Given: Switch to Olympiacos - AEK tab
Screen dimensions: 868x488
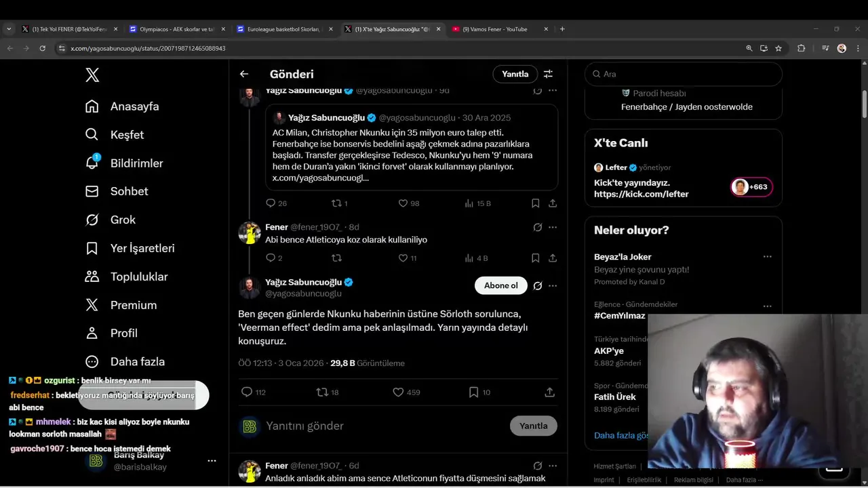Looking at the screenshot, I should [x=176, y=29].
